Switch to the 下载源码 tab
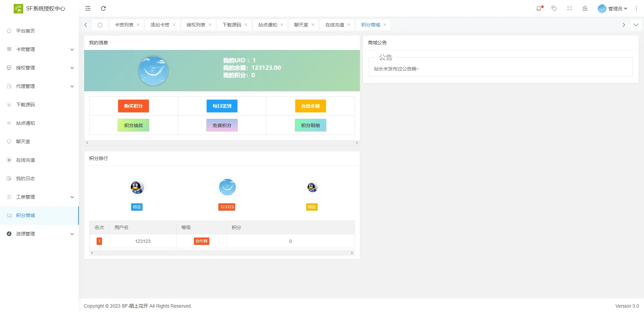 (x=231, y=25)
